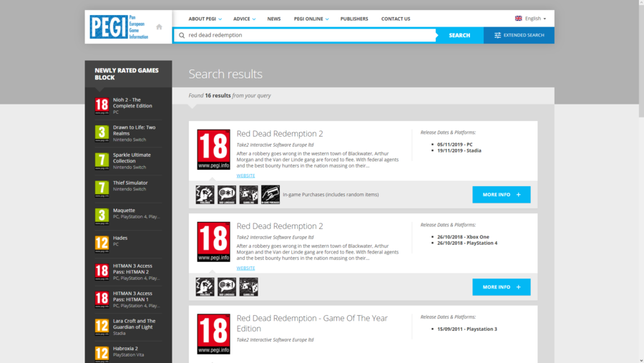Click the 05/11/2019 - PC release date
Image resolution: width=644 pixels, height=363 pixels.
pos(454,145)
